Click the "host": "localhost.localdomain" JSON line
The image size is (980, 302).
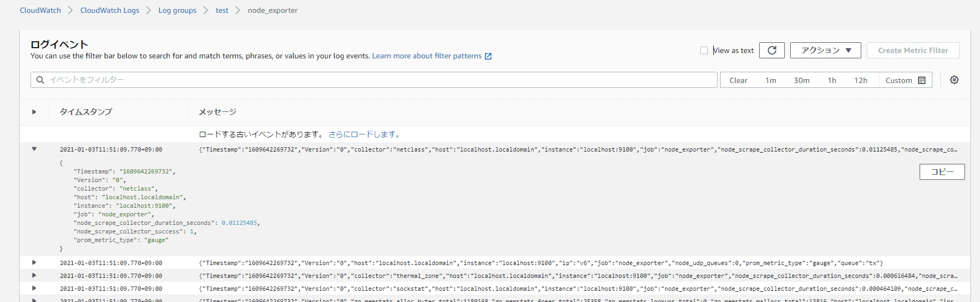click(x=130, y=197)
